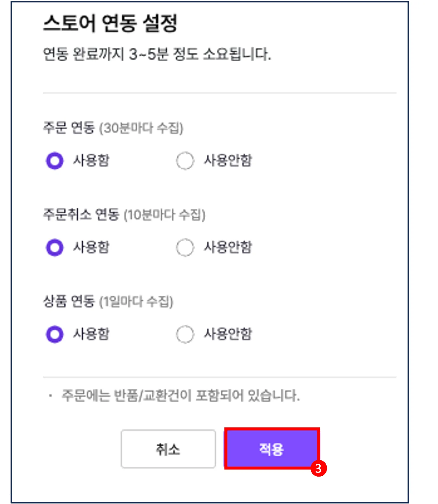Click the purple 적용 button
Image resolution: width=438 pixels, height=504 pixels.
coord(271,449)
